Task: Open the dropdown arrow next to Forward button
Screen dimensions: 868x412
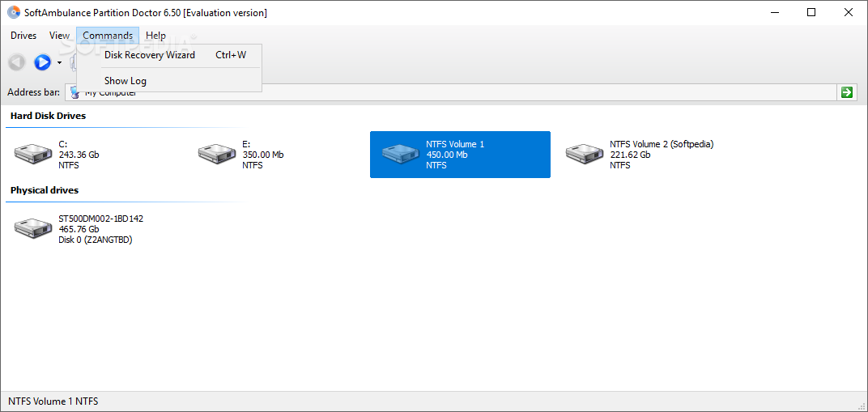Action: 59,62
